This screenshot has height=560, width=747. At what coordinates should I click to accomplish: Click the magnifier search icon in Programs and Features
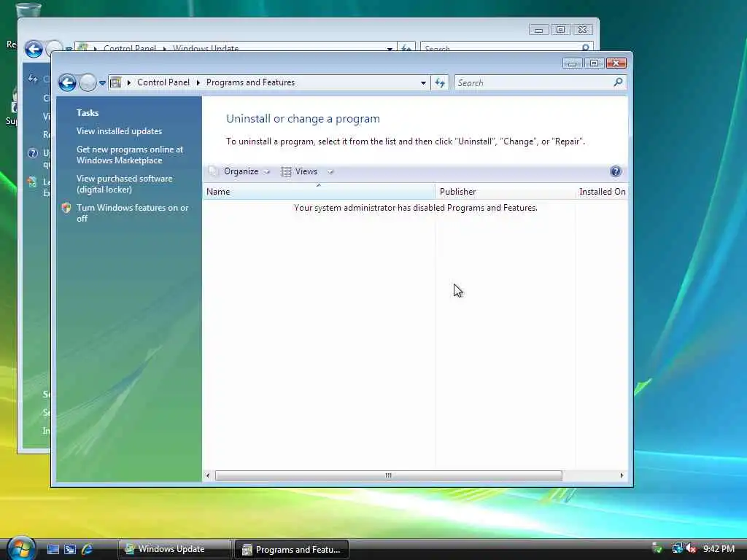point(619,82)
